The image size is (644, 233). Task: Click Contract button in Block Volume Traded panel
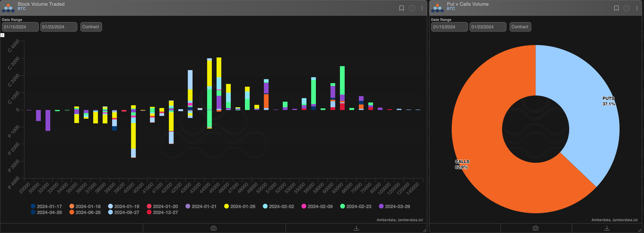point(91,27)
